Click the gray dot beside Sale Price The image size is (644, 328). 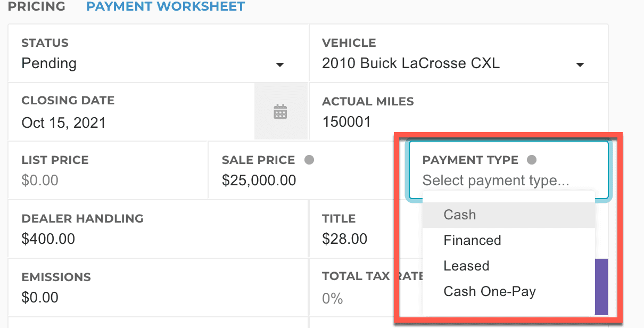(x=309, y=160)
